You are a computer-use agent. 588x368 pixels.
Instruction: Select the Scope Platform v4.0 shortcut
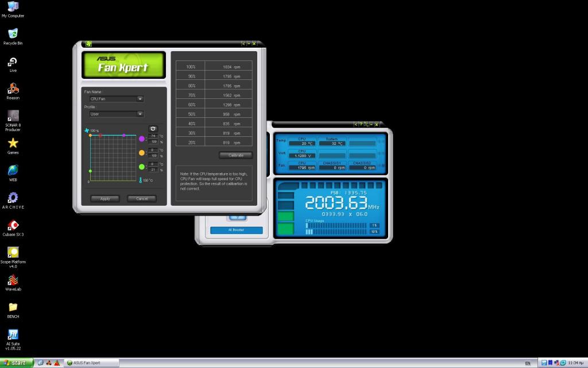[x=13, y=258]
